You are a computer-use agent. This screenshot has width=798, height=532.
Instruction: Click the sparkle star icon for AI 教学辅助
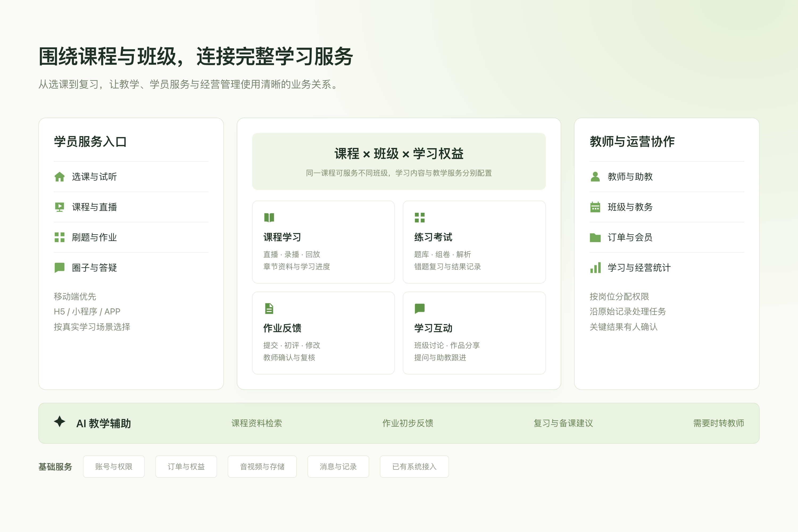click(x=59, y=421)
